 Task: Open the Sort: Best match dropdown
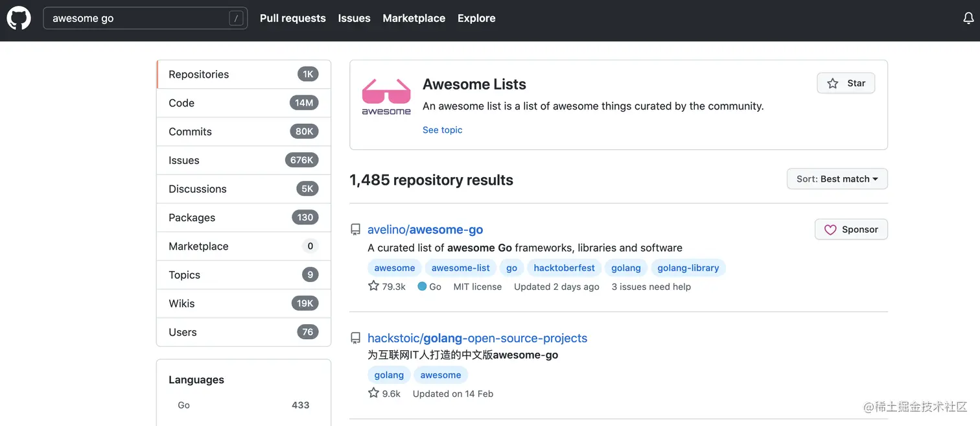click(x=837, y=179)
